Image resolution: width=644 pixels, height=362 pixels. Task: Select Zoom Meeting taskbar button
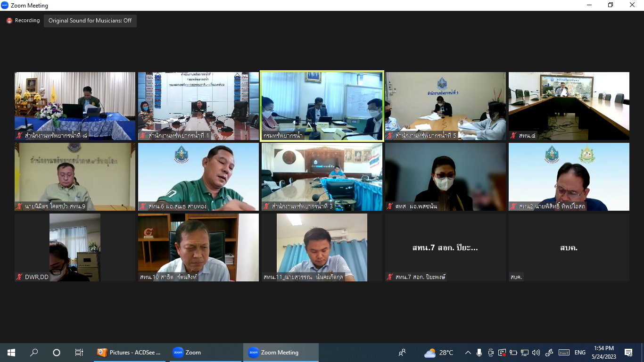[x=281, y=353]
